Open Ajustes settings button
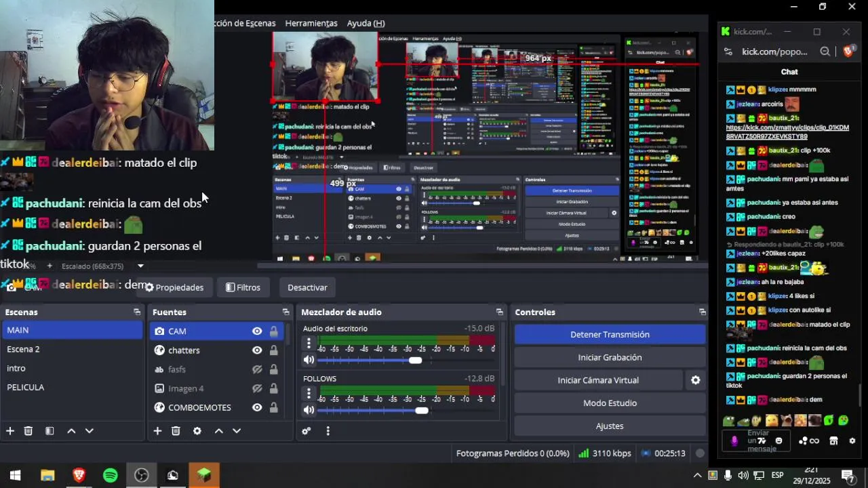 [610, 426]
